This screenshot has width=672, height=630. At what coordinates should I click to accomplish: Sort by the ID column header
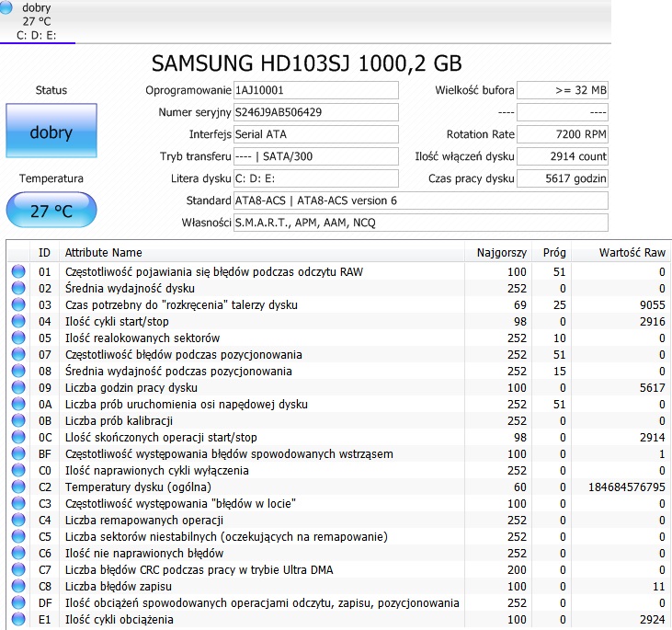[x=44, y=253]
